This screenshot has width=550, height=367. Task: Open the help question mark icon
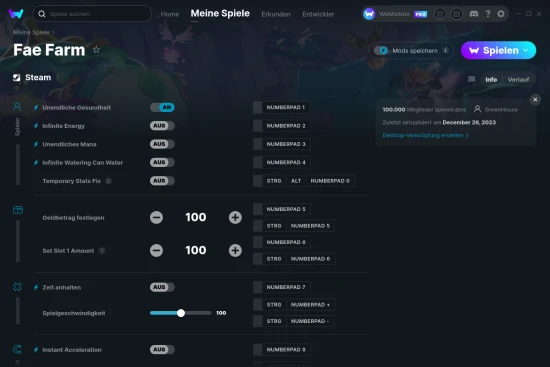488,14
